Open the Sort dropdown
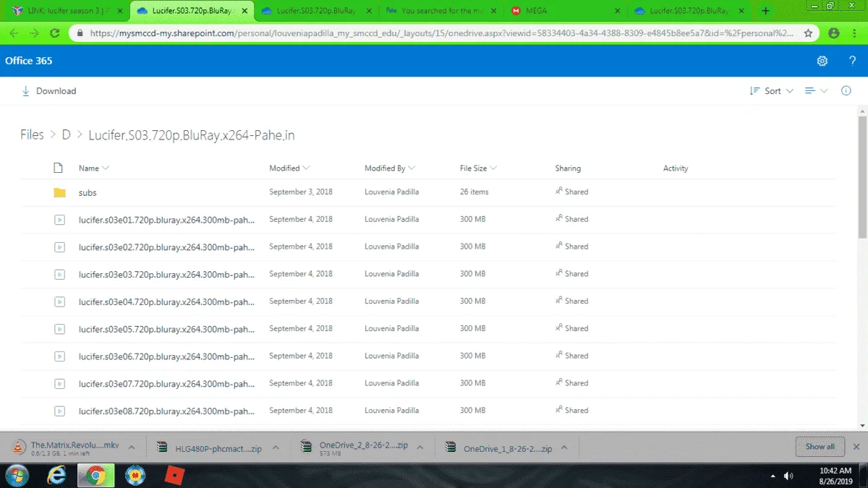 [772, 91]
